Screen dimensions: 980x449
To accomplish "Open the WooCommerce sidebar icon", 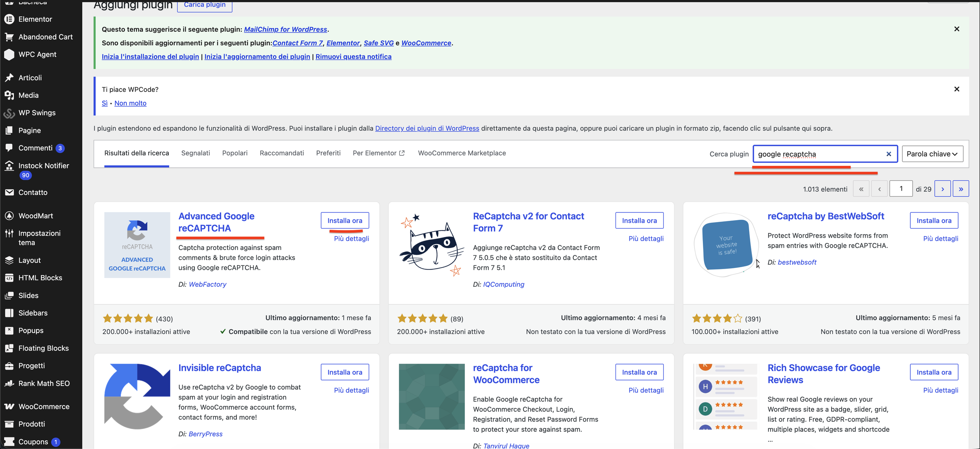I will point(9,406).
